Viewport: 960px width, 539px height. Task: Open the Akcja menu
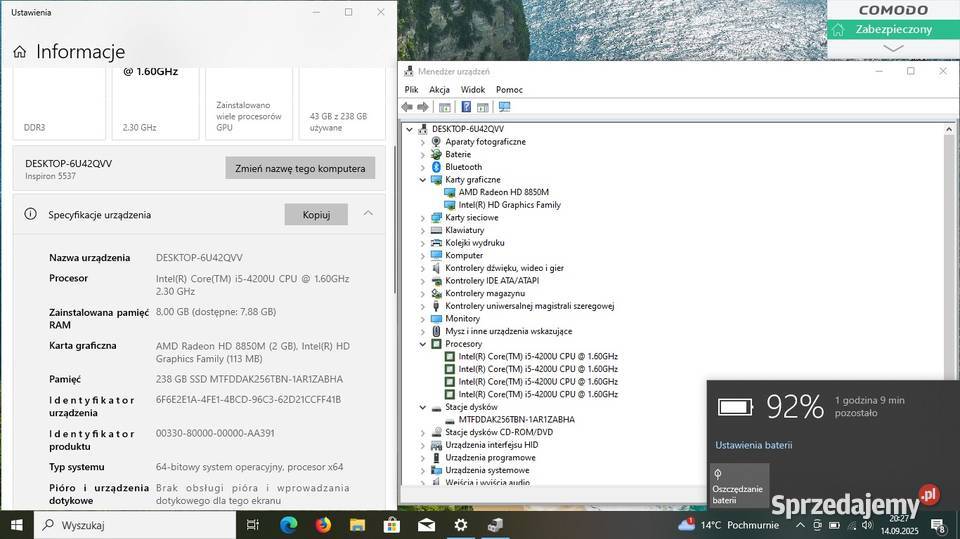coord(439,89)
